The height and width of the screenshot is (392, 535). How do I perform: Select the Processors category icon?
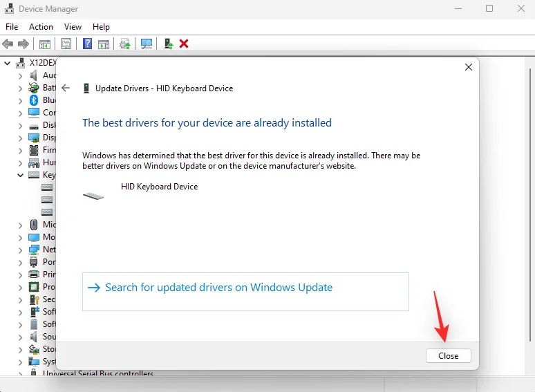point(34,287)
